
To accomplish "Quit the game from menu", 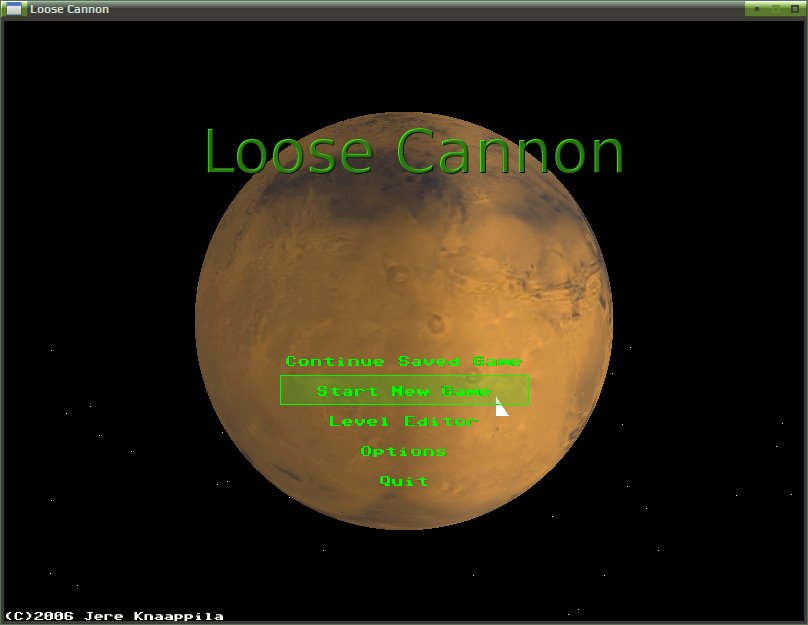I will [x=403, y=481].
